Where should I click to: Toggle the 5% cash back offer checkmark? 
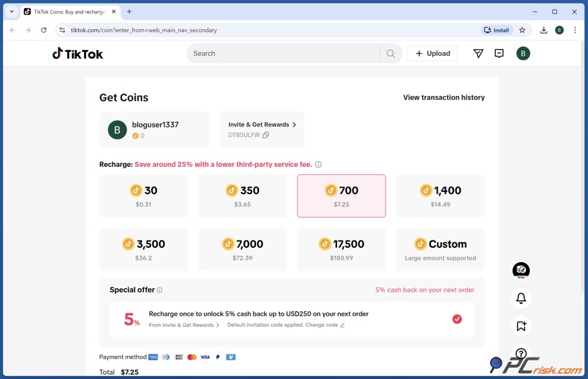(x=457, y=319)
